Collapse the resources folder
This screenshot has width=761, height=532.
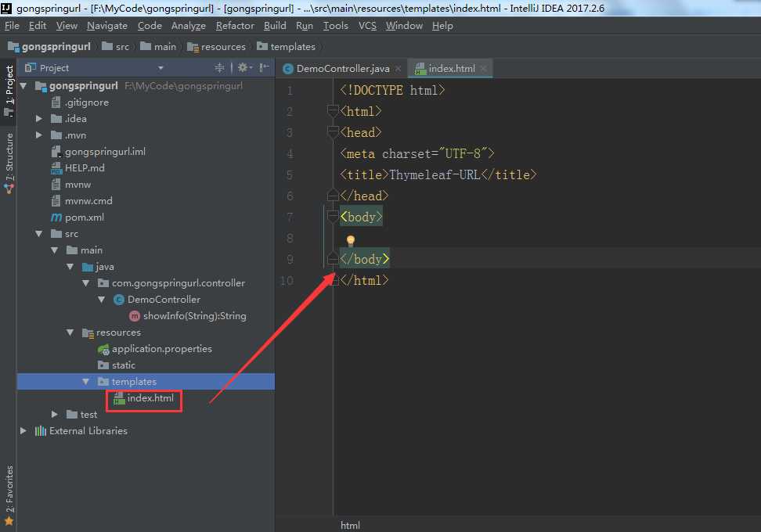point(70,332)
